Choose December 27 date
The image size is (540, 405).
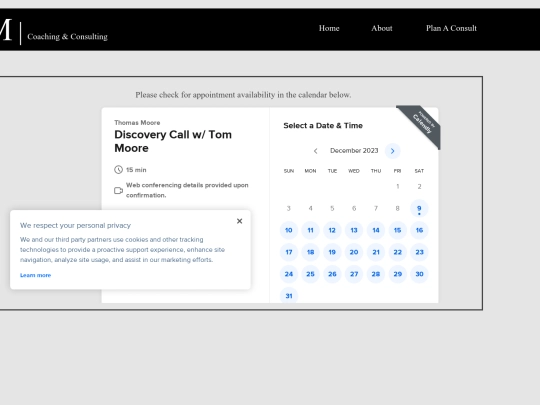354,274
